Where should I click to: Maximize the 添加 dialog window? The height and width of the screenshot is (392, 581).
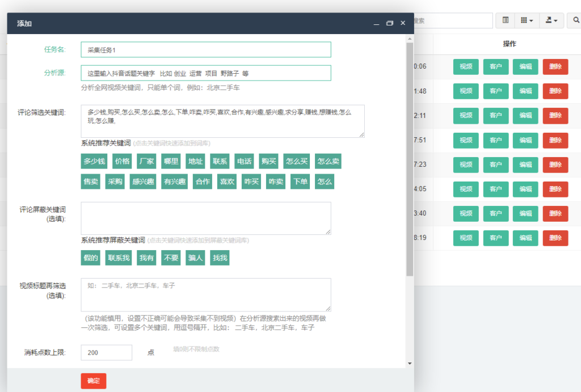(389, 23)
